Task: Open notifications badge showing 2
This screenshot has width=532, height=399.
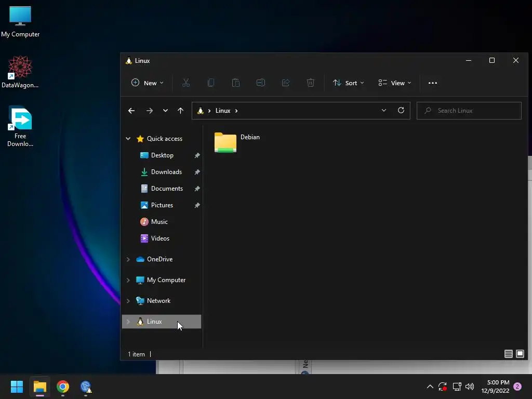Action: click(x=517, y=387)
